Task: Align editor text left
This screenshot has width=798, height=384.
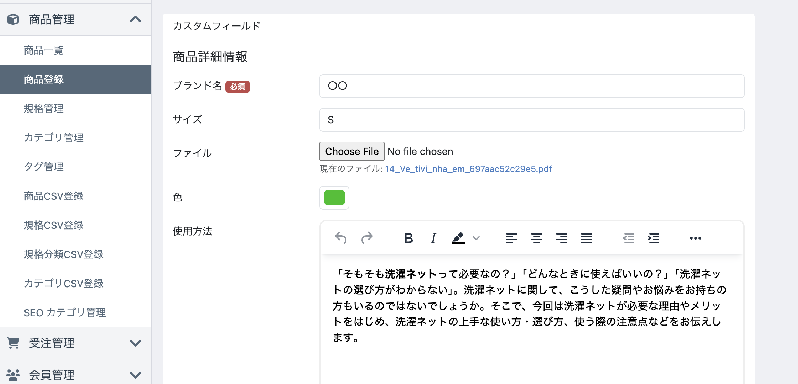Action: (511, 238)
